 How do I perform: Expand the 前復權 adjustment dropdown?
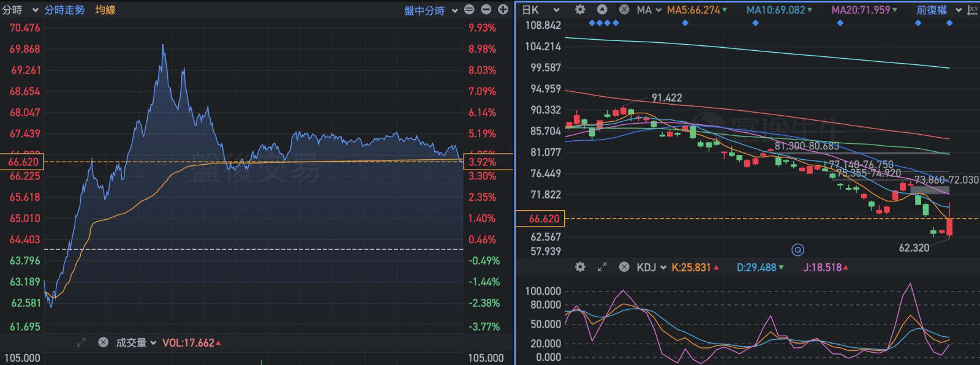click(938, 10)
